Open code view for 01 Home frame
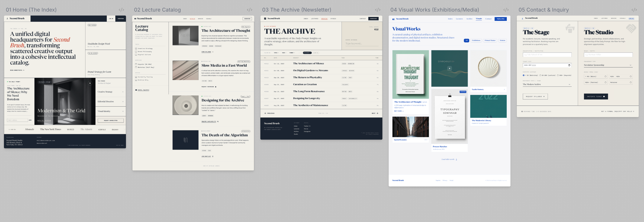This screenshot has width=644, height=222. pyautogui.click(x=121, y=10)
